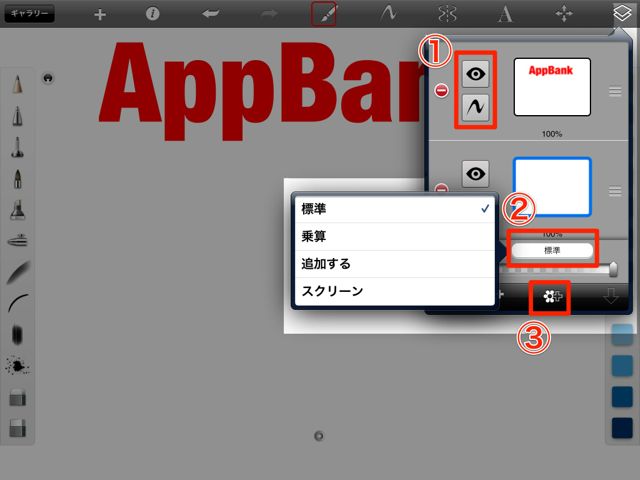
Task: Choose the chisel marker brush
Action: coord(18,210)
